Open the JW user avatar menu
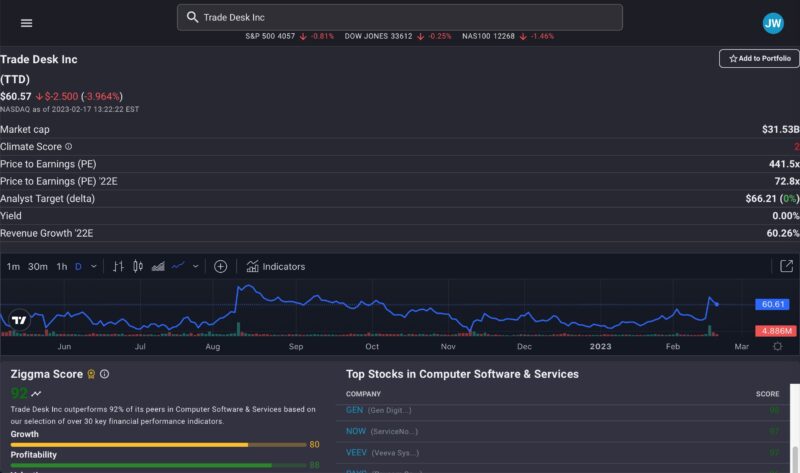Image resolution: width=800 pixels, height=473 pixels. [772, 23]
